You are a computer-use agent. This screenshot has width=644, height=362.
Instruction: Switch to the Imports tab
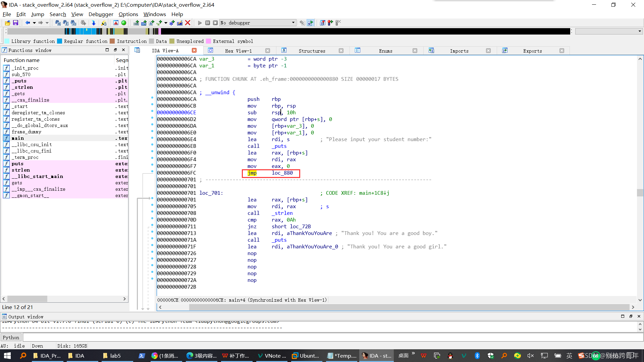459,51
